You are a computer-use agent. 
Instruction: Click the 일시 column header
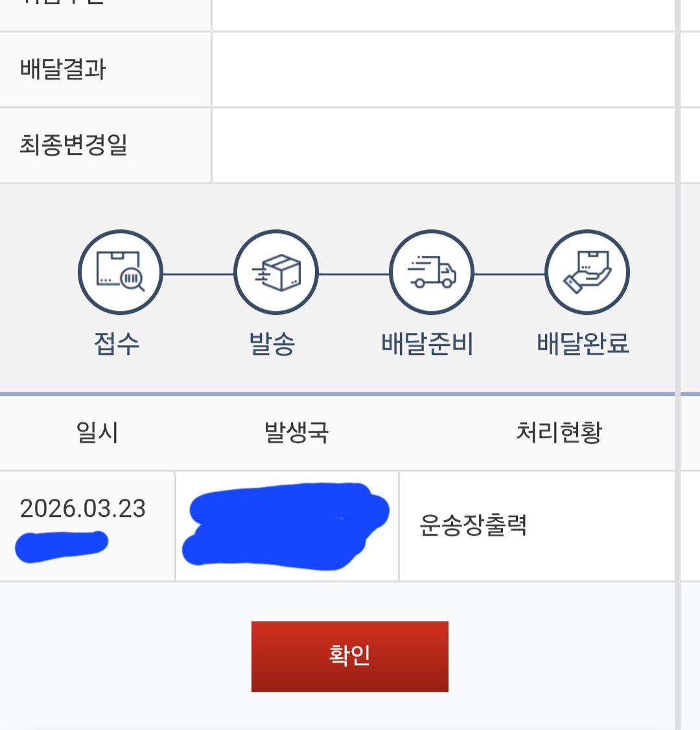[x=97, y=432]
